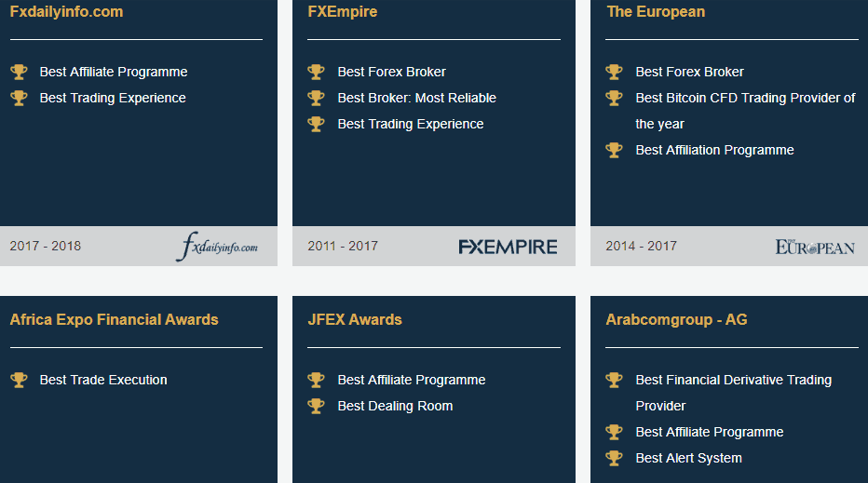Click trophy icon beside JFEX Best Affiliate Programme
Viewport: 868px width, 483px height.
coord(316,380)
